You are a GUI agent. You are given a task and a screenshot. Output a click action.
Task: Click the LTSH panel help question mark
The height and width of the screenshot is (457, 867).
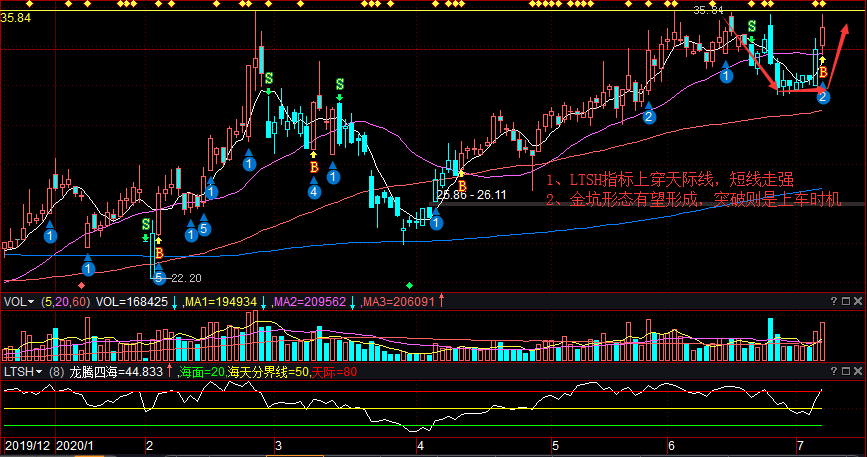click(x=833, y=372)
